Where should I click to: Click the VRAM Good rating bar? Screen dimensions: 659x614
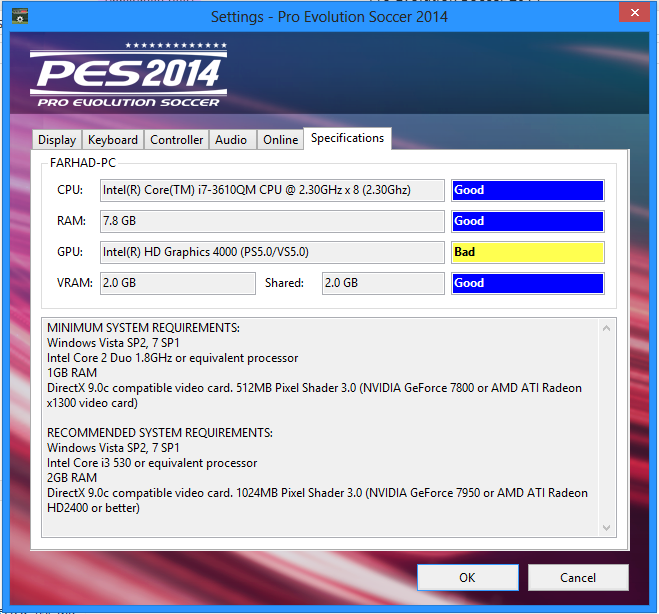[528, 283]
